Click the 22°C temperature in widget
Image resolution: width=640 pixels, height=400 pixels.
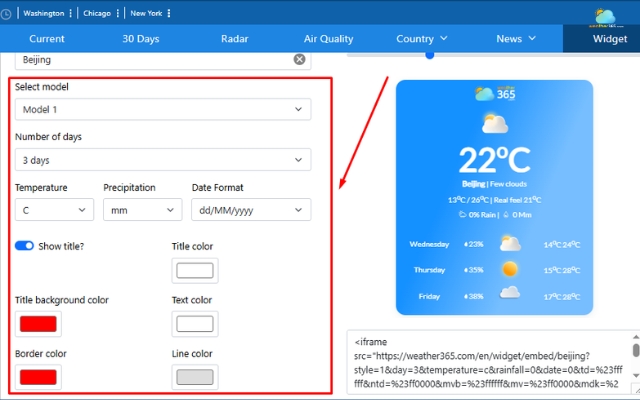[x=495, y=160]
